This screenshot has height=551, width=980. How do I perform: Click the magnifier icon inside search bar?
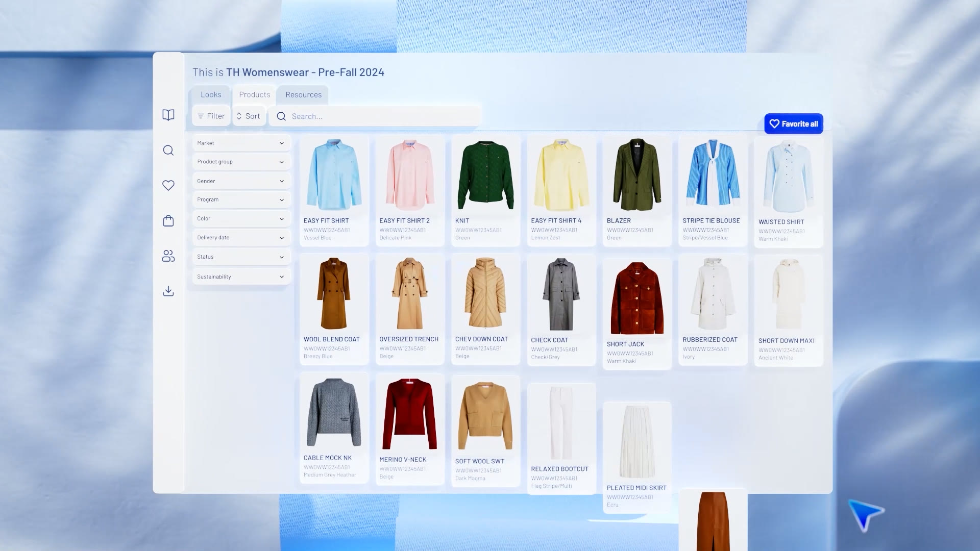click(x=281, y=116)
